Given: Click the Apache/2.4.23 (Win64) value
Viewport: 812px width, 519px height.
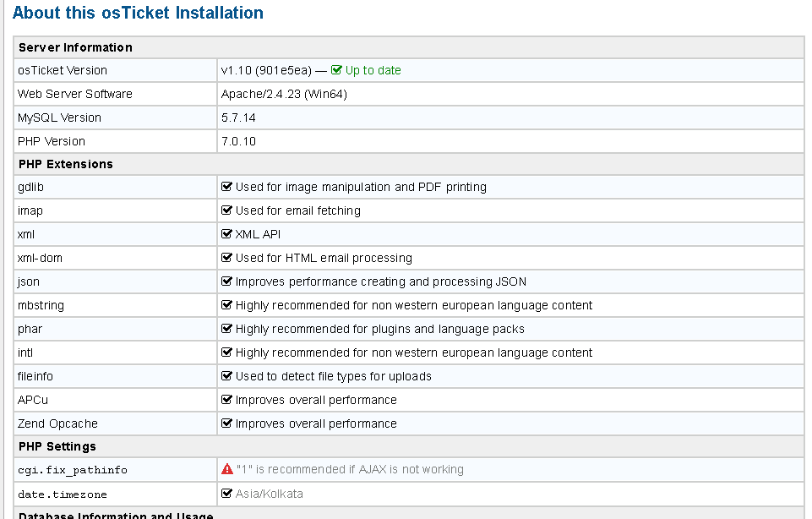Looking at the screenshot, I should [x=284, y=95].
